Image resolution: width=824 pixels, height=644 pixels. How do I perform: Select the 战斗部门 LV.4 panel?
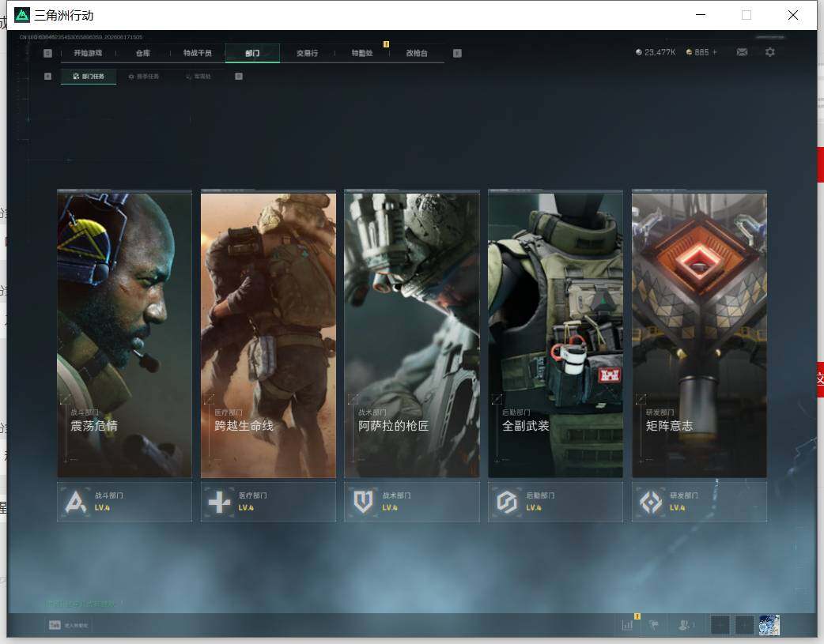tap(124, 502)
